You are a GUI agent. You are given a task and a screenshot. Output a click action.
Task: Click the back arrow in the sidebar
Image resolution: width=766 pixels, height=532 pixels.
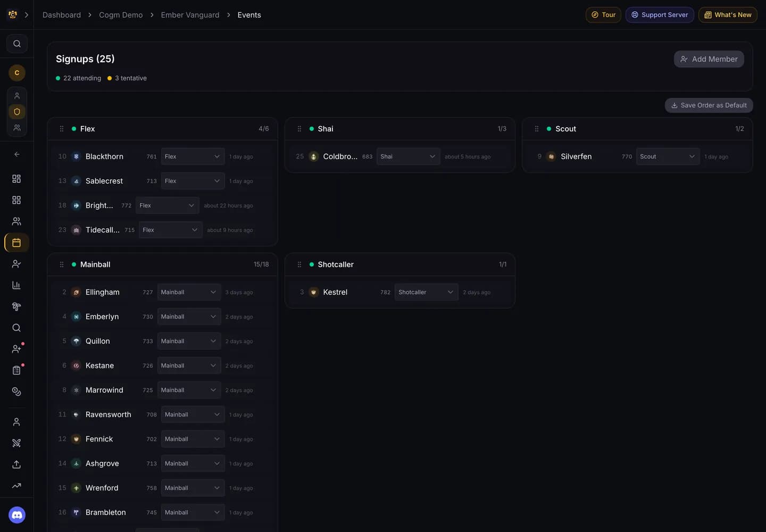(16, 154)
